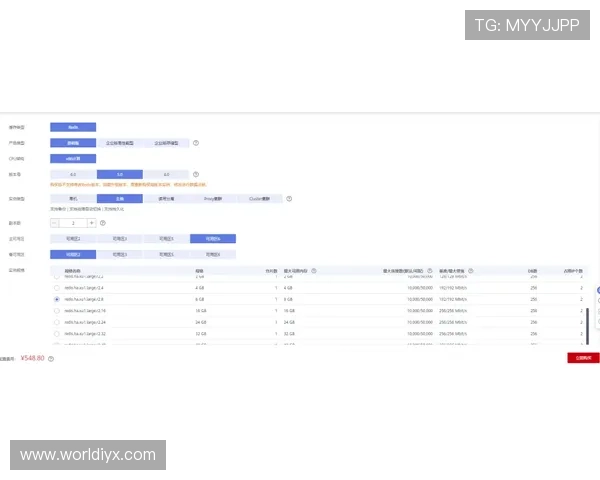600x480 pixels.
Task: Click spec name ending in r2.4
Action: tap(84, 288)
